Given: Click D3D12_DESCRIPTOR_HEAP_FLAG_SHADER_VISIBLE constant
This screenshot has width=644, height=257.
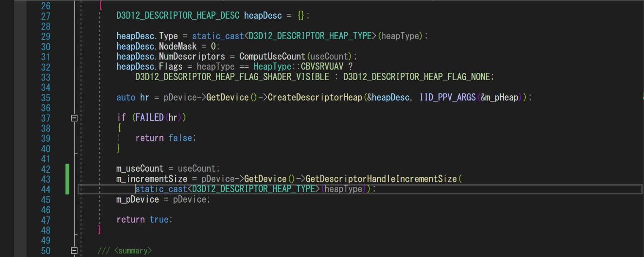Looking at the screenshot, I should [232, 77].
